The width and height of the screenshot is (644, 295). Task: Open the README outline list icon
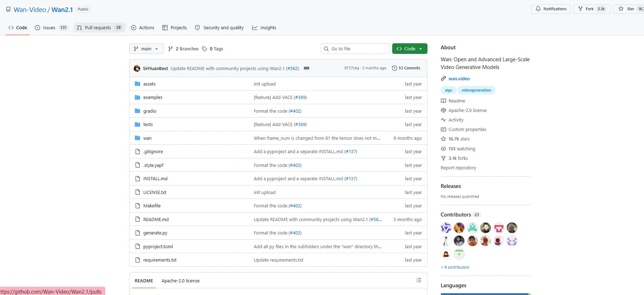[x=419, y=281]
